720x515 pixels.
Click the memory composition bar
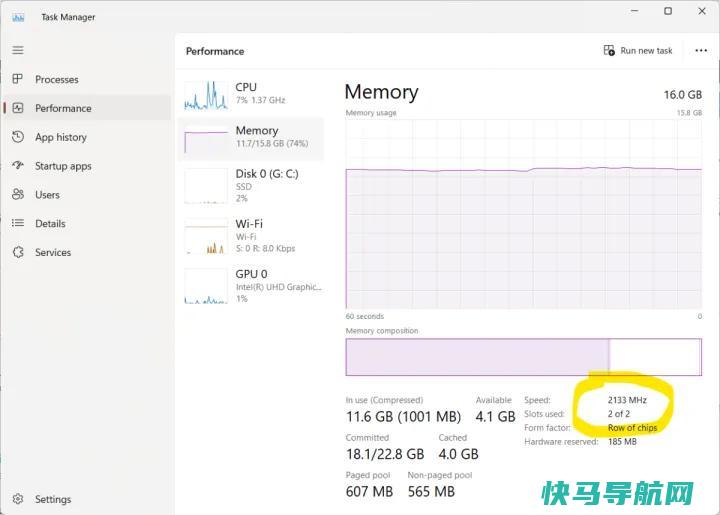(x=523, y=357)
